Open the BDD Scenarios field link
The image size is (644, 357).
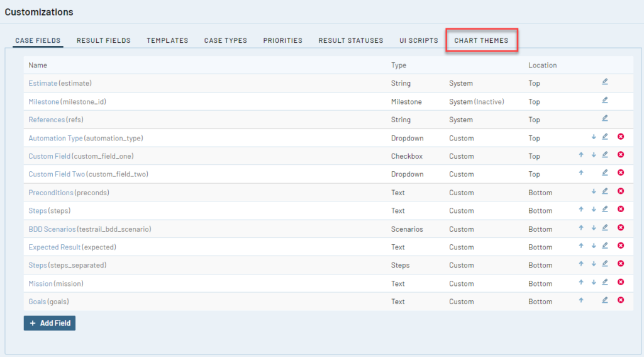tap(52, 229)
